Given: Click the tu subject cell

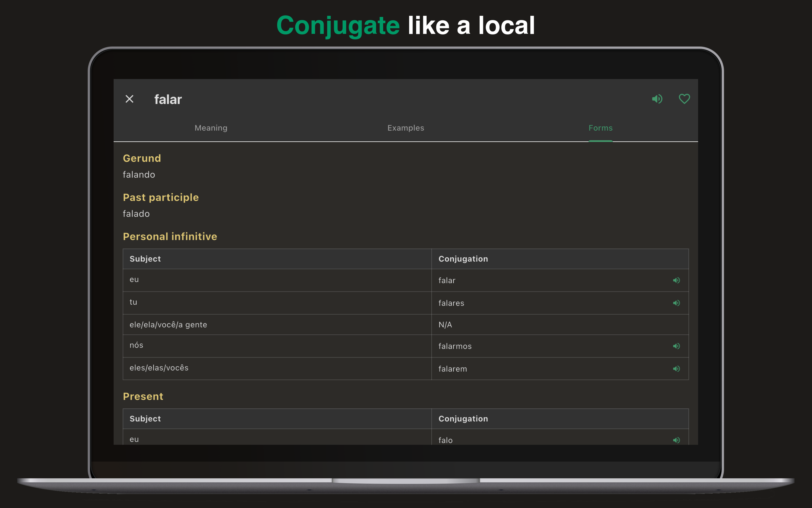Looking at the screenshot, I should pos(277,303).
